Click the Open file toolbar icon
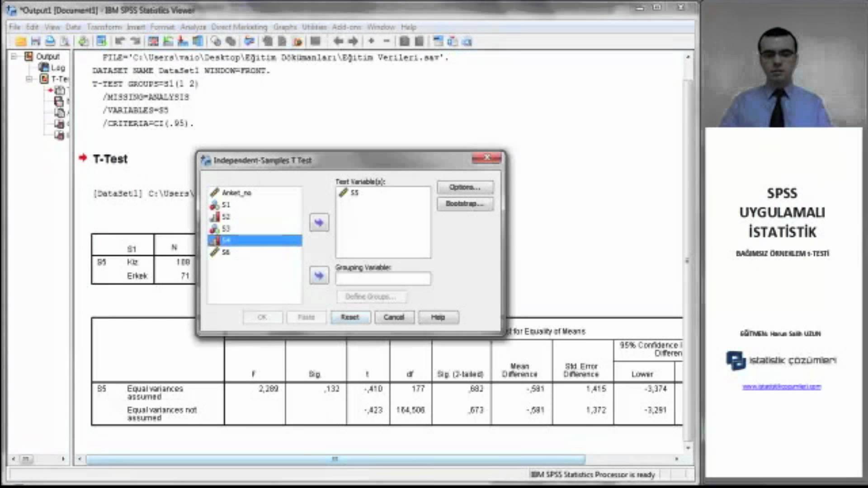The image size is (868, 488). (21, 42)
